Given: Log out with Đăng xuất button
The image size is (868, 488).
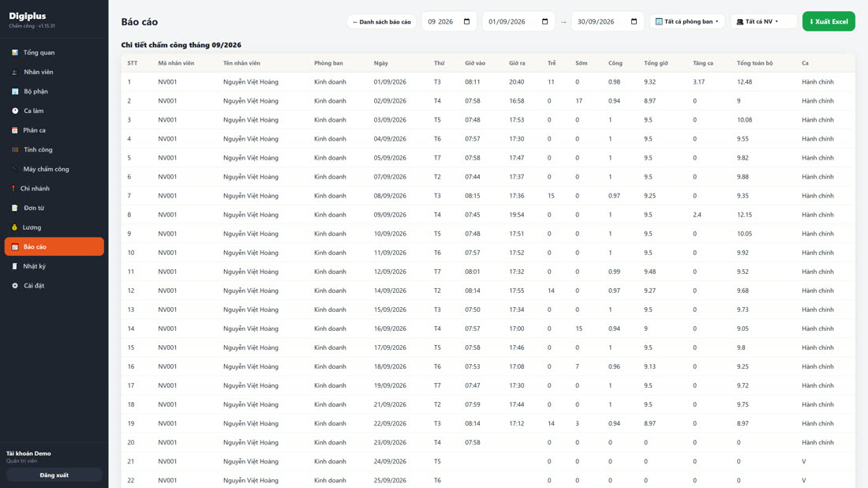Looking at the screenshot, I should point(54,475).
